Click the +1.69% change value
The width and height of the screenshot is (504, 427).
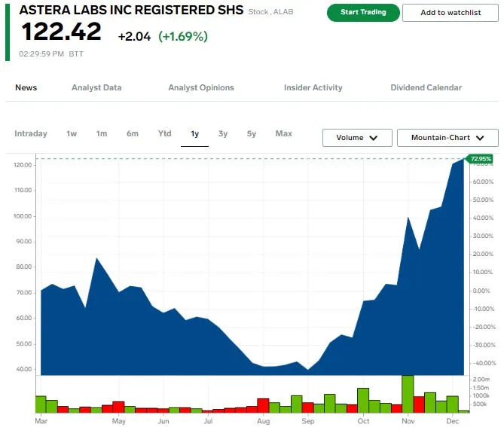click(183, 36)
